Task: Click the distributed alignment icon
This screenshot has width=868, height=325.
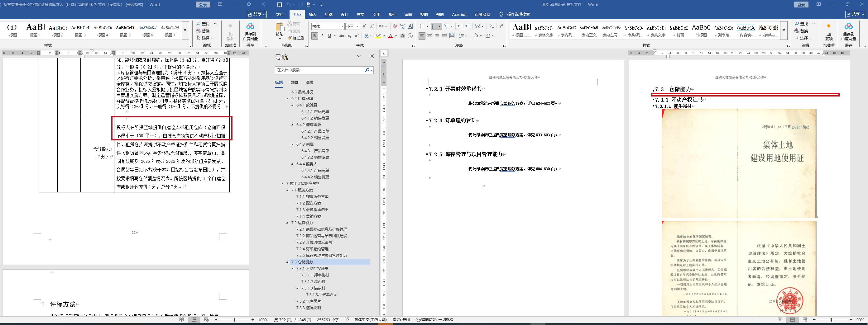Action: 452,36
